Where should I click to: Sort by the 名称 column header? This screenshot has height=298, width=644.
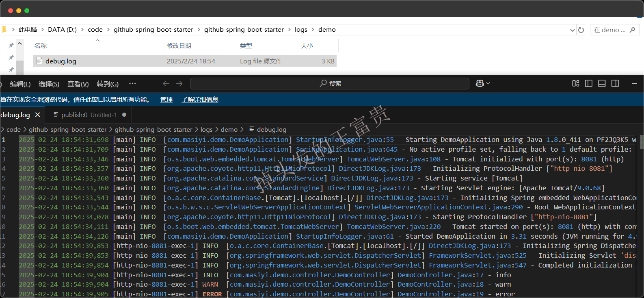(41, 46)
